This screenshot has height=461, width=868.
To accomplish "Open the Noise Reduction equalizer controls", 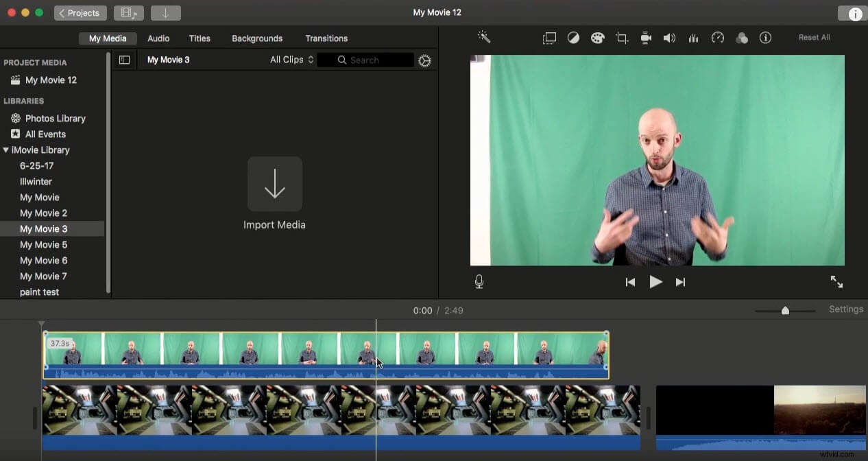I will (x=693, y=38).
